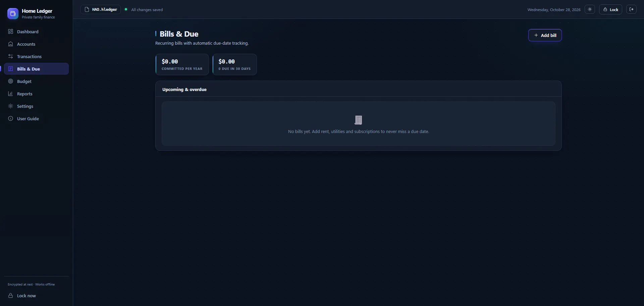Click 'Recurring bills with automatic due-date tracking' subtitle
644x306 pixels.
pyautogui.click(x=202, y=43)
